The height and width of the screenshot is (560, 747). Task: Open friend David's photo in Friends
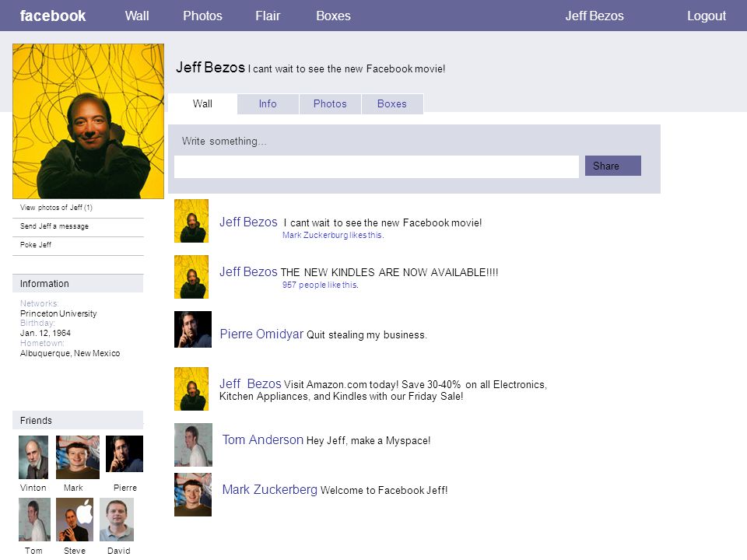117,520
